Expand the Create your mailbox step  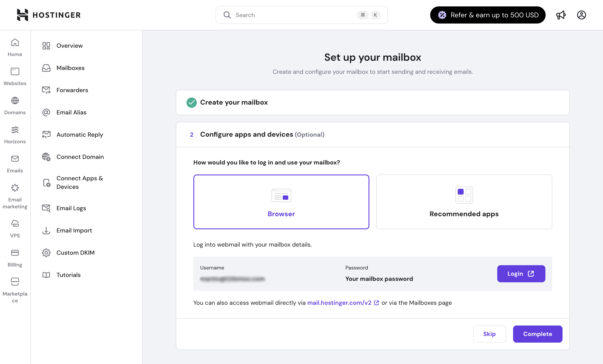coord(234,102)
